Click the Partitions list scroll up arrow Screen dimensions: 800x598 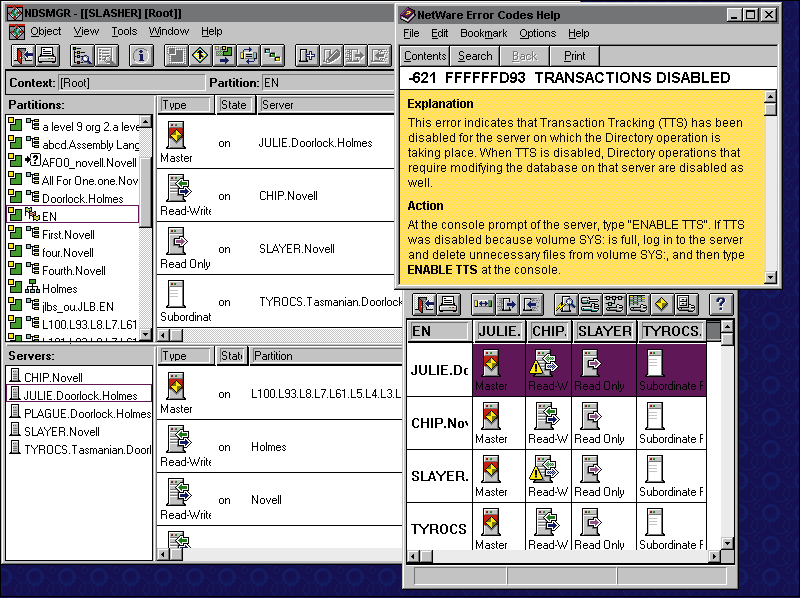[146, 121]
